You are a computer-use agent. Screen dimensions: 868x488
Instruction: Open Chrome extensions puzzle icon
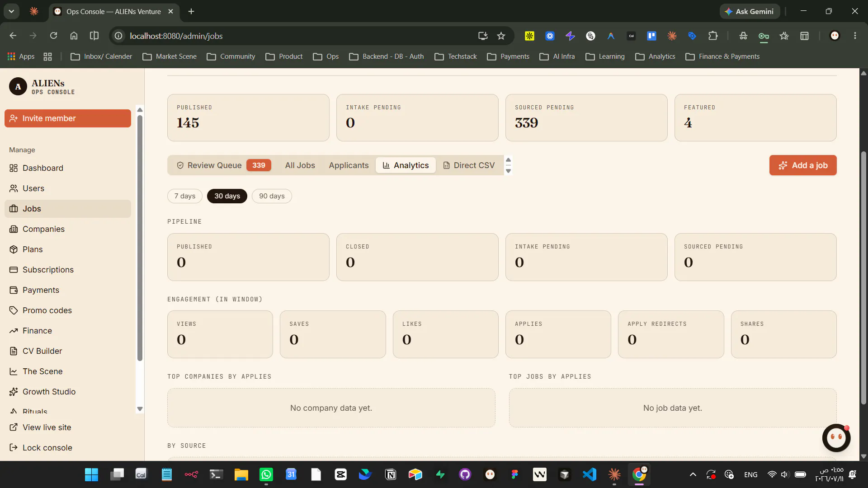(713, 36)
